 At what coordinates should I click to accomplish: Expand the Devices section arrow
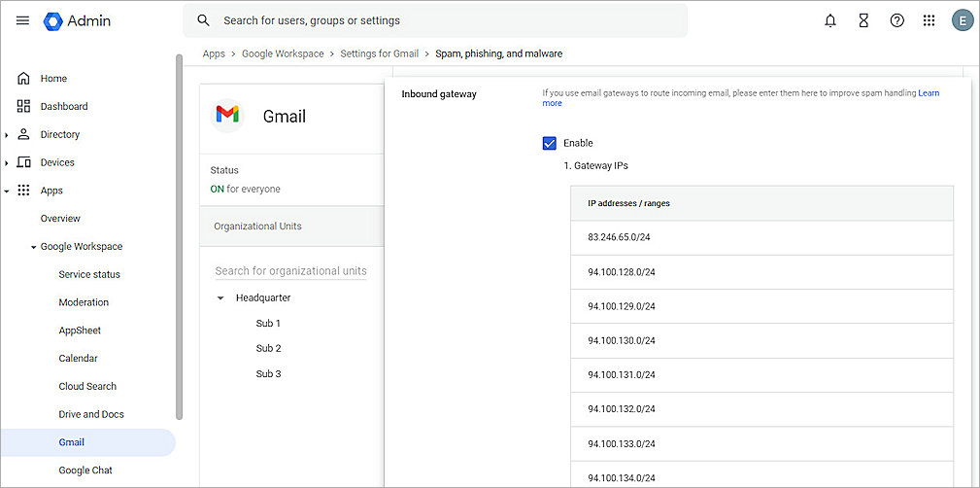pos(7,162)
